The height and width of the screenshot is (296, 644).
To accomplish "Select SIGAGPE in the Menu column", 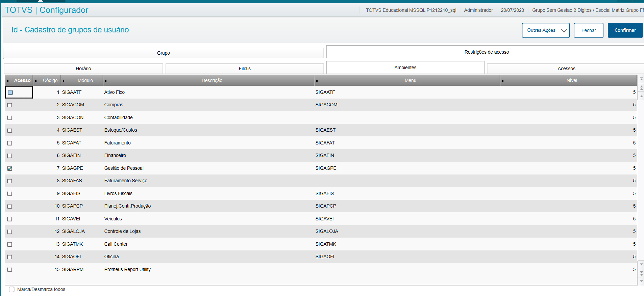I will click(326, 168).
